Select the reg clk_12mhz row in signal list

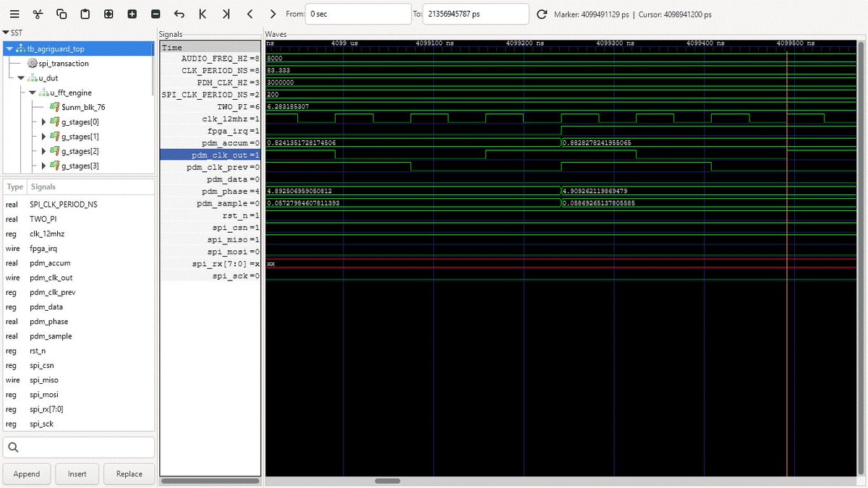[x=79, y=234]
